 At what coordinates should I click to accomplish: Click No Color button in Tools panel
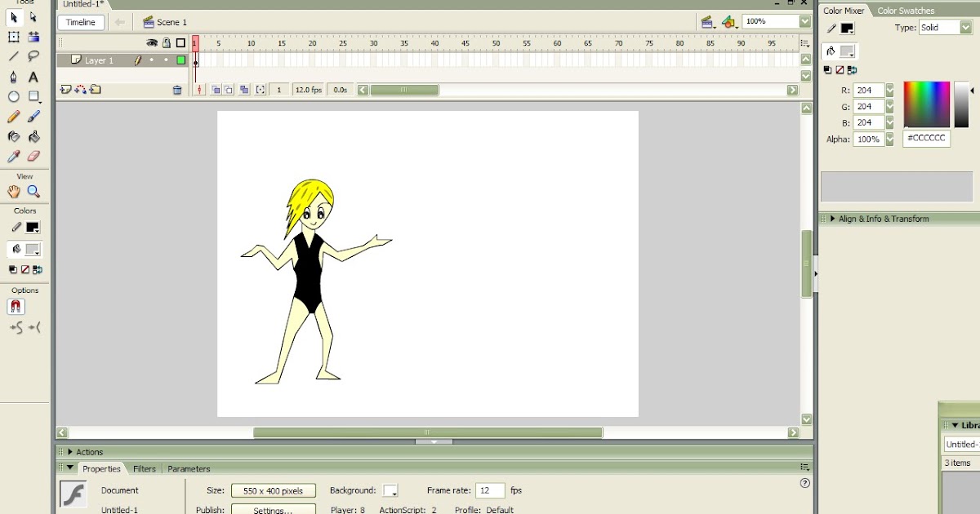pos(25,269)
